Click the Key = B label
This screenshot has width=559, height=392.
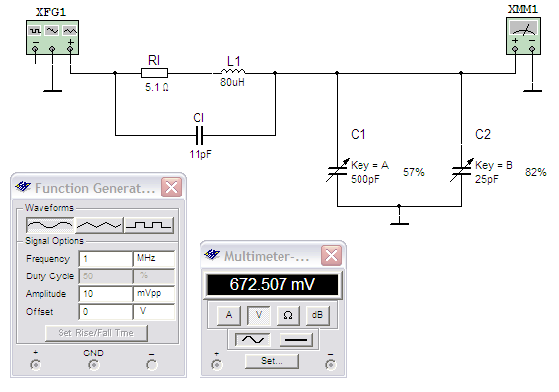[494, 165]
